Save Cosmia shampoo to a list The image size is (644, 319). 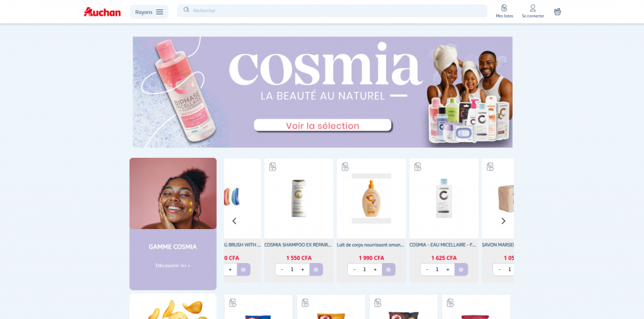click(x=273, y=167)
